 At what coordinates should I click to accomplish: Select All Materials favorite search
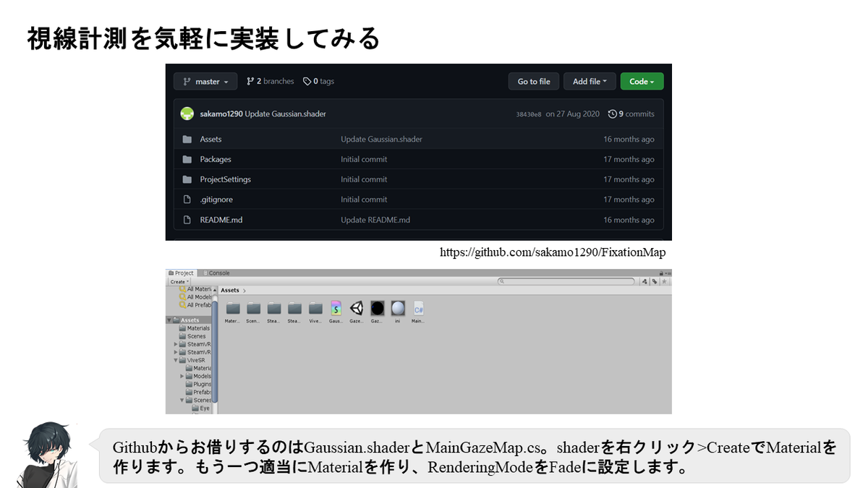194,289
